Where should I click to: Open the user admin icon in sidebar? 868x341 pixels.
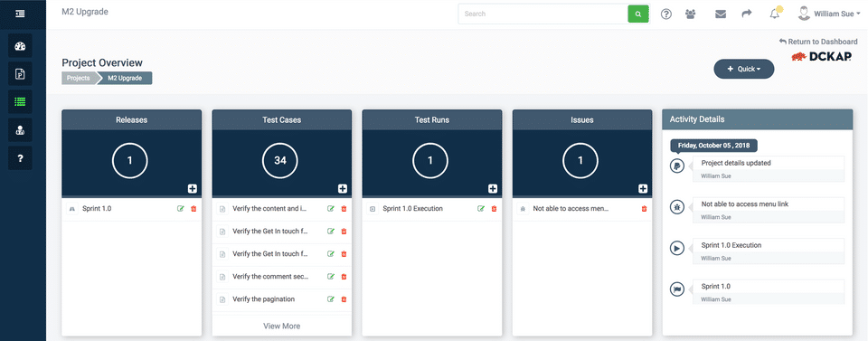click(20, 130)
